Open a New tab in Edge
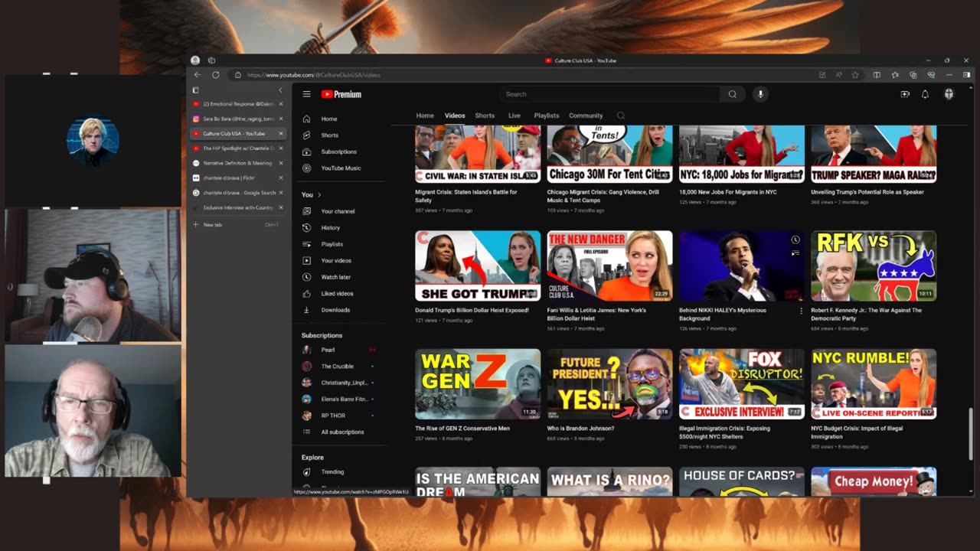Viewport: 980px width, 551px height. point(237,225)
